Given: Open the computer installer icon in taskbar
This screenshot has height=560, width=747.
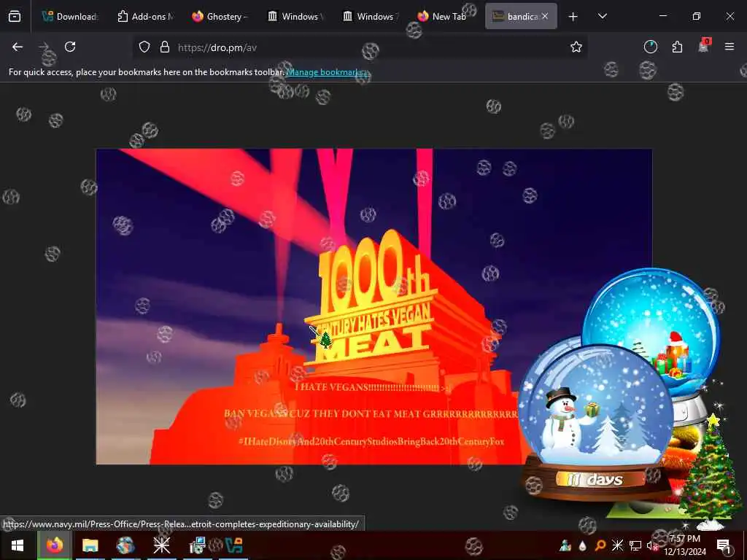Looking at the screenshot, I should (x=197, y=545).
